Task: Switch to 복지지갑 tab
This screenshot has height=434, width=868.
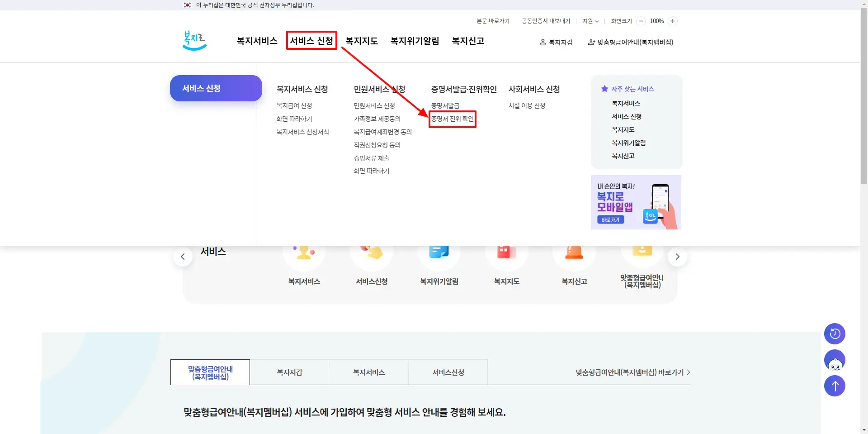Action: tap(289, 372)
